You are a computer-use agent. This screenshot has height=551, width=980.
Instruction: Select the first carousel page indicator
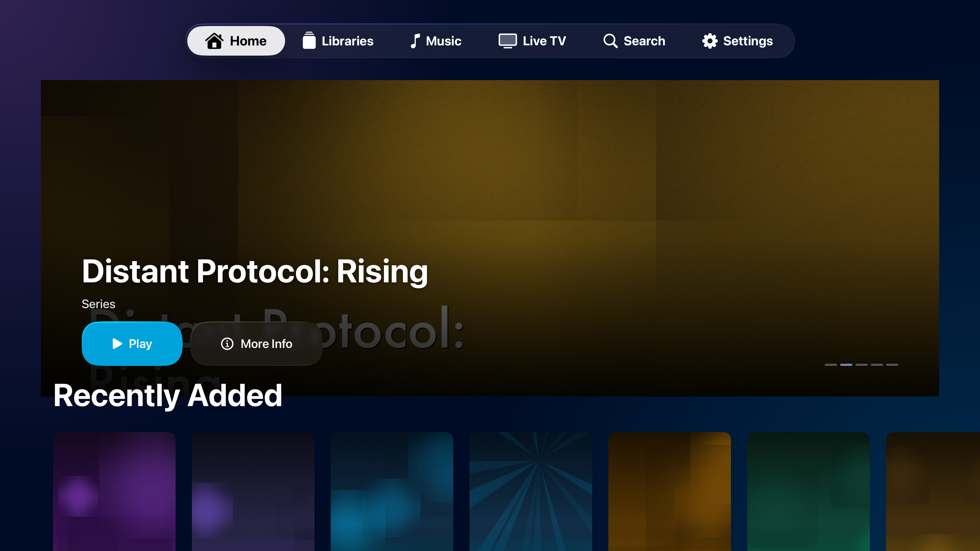tap(830, 365)
